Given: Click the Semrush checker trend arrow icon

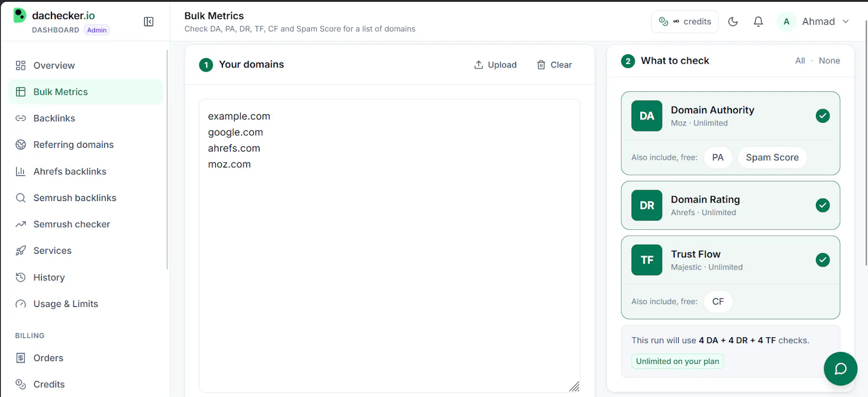Looking at the screenshot, I should [x=21, y=224].
